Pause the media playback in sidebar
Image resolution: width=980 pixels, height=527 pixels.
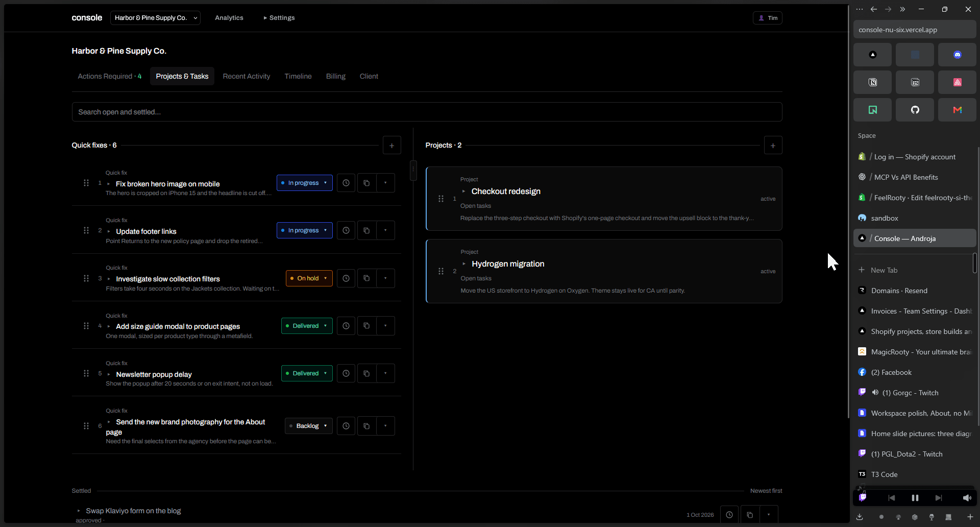coord(915,498)
